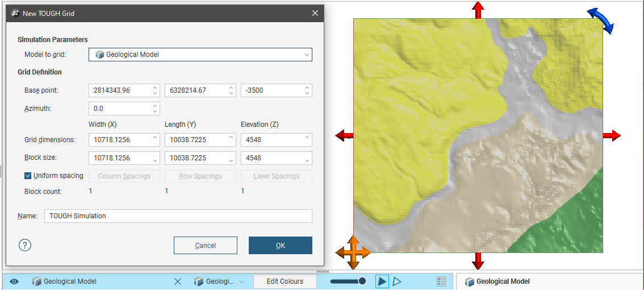Click the filled play triangle button
This screenshot has width=644, height=290.
(382, 281)
